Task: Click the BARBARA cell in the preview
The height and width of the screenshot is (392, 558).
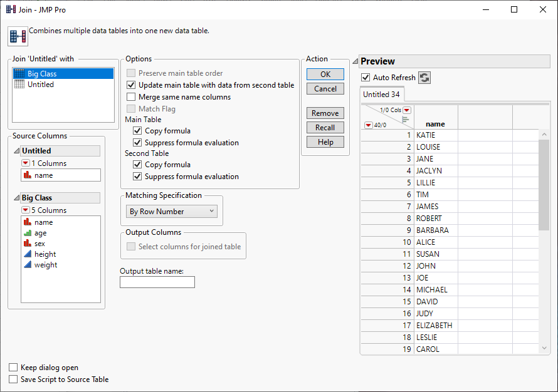Action: pos(436,230)
